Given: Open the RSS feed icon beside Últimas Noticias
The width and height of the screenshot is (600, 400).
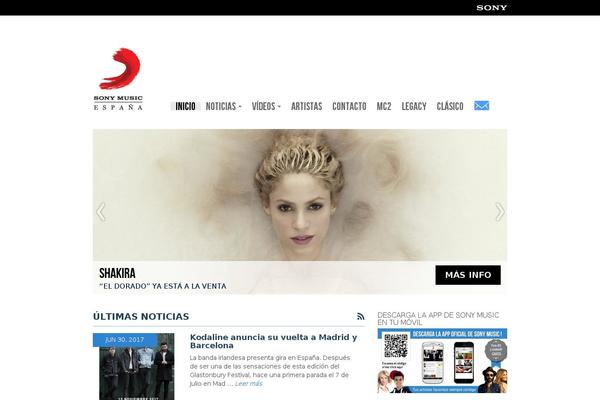Looking at the screenshot, I should pos(360,317).
